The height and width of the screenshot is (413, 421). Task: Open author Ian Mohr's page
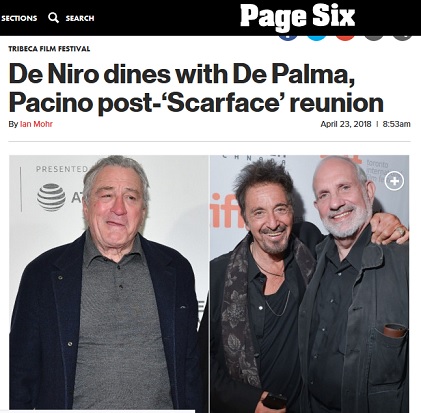[36, 124]
